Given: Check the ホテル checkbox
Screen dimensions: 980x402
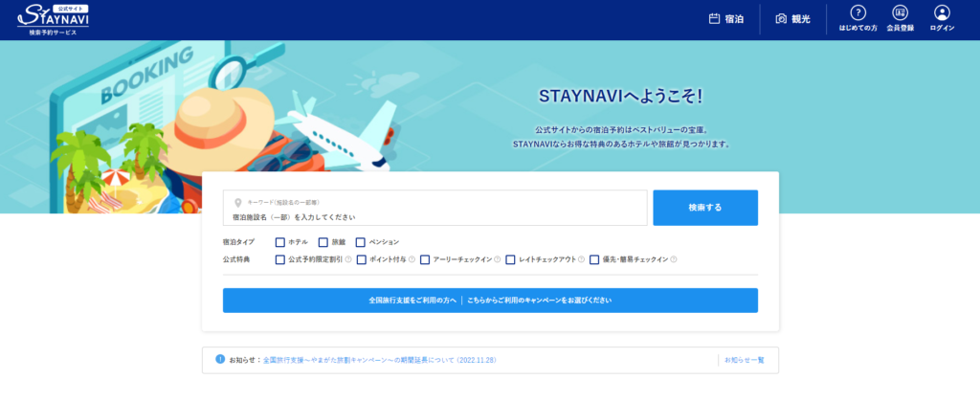Looking at the screenshot, I should click(280, 242).
